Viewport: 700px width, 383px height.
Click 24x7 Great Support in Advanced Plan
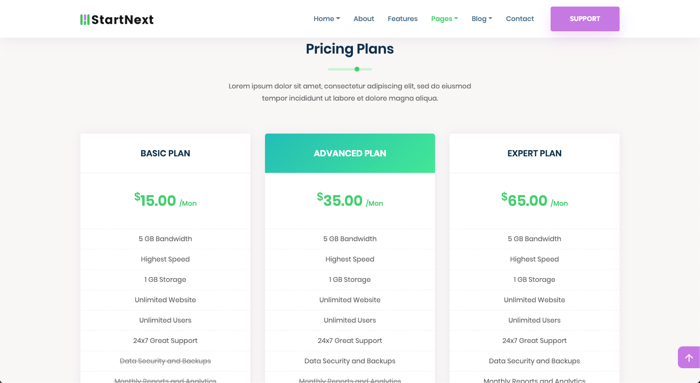350,340
